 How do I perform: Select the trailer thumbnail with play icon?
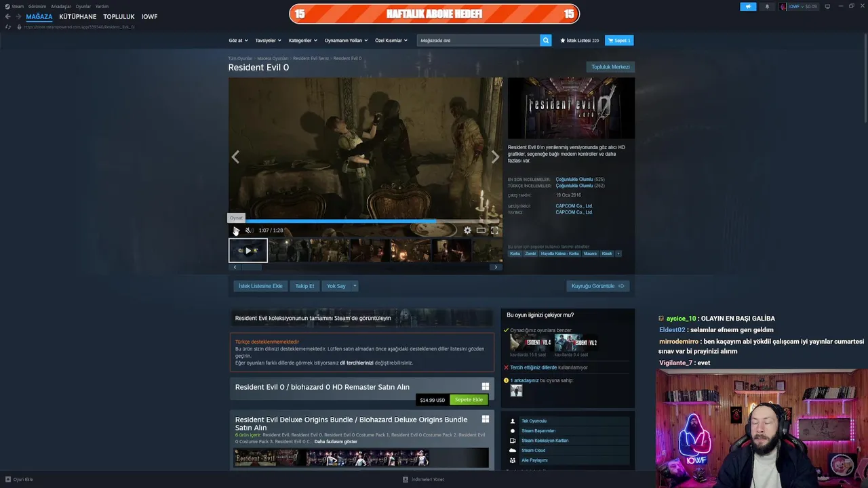click(248, 250)
